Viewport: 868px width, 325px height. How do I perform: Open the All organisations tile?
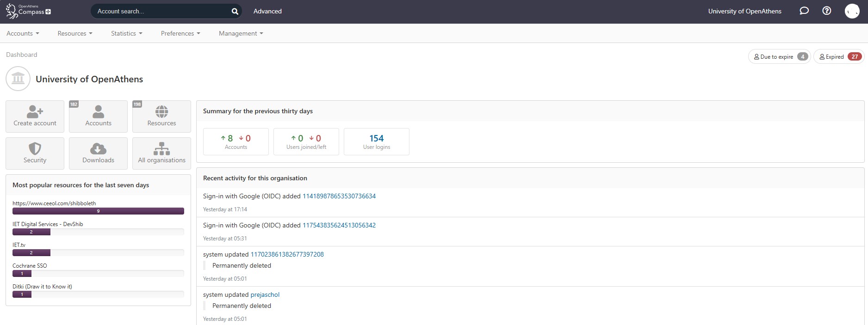(x=161, y=153)
